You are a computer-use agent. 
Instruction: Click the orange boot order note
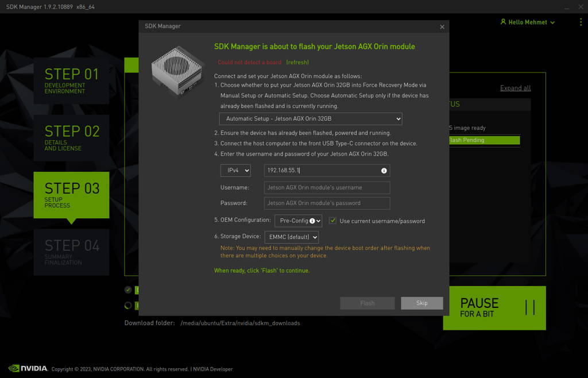(325, 252)
